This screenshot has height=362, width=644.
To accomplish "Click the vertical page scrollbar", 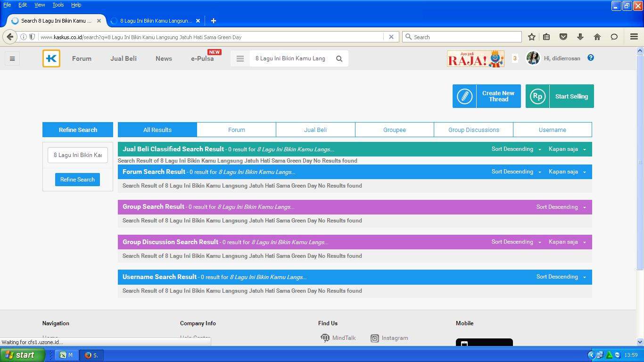I will tap(640, 162).
